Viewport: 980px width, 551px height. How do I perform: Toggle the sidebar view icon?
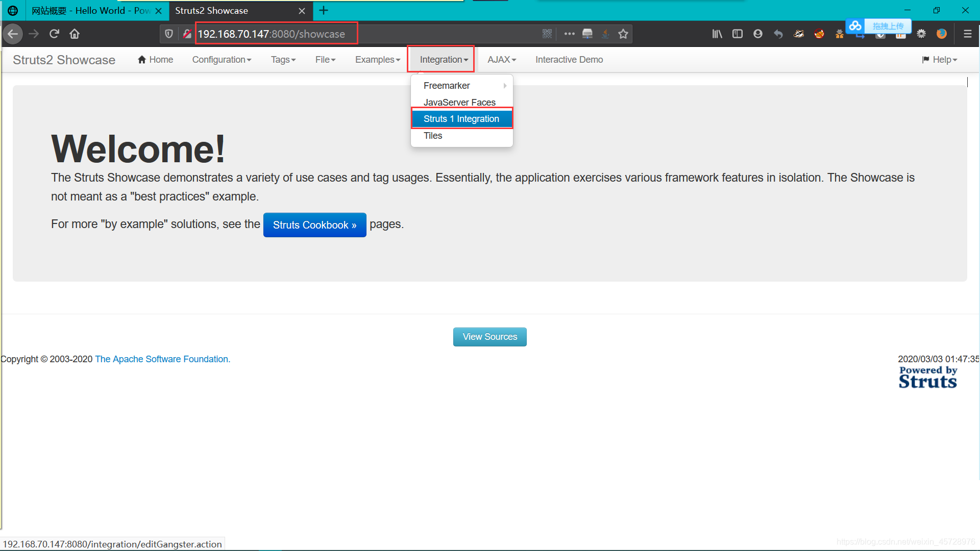point(738,34)
